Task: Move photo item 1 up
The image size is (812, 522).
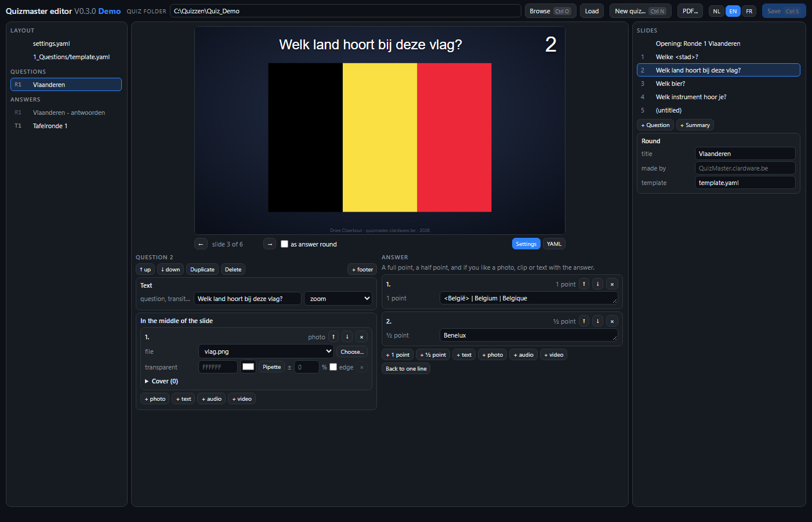Action: (333, 337)
